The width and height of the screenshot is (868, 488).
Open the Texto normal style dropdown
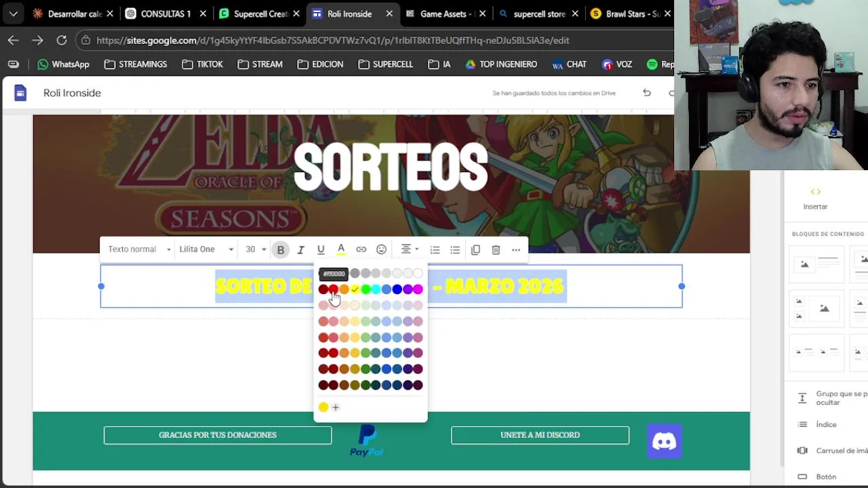[x=139, y=249]
